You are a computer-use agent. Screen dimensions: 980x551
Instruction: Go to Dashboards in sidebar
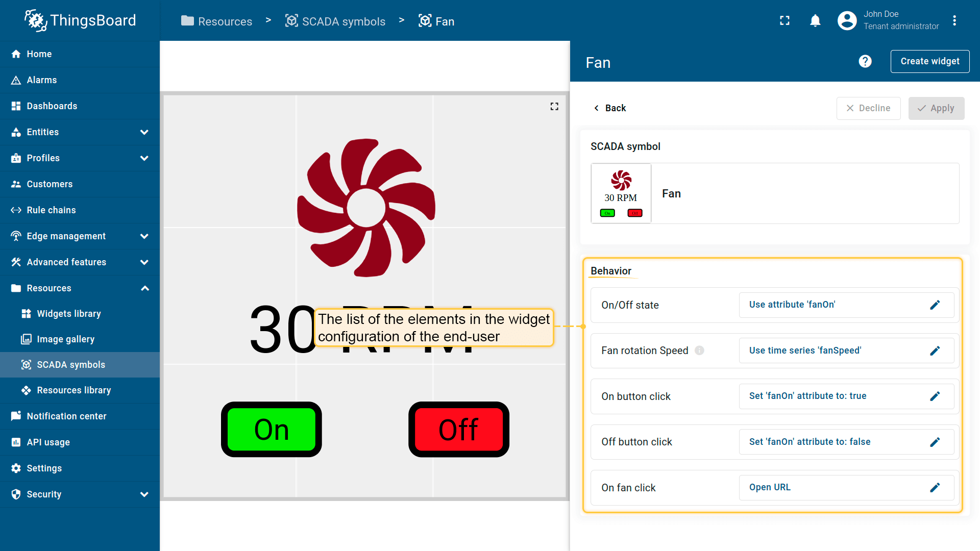pos(52,106)
